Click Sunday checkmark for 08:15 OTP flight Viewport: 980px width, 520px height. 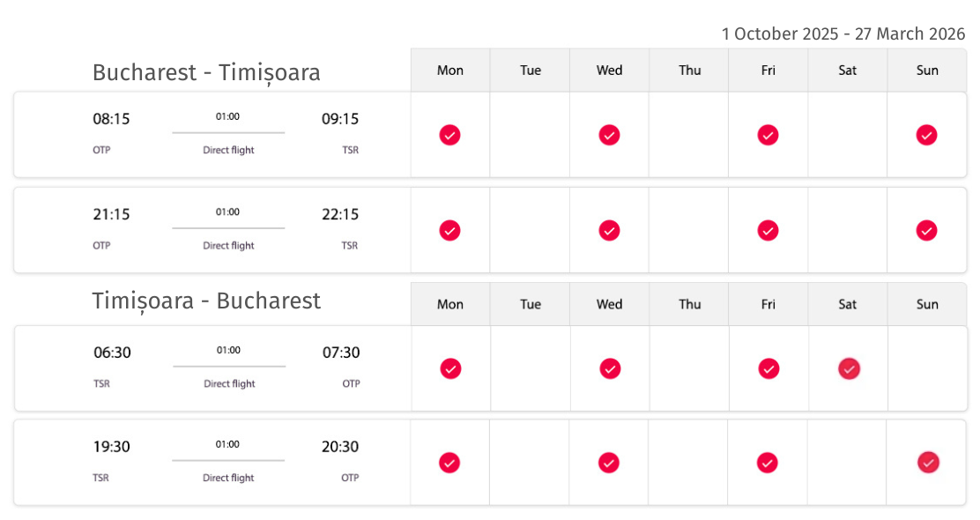coord(926,135)
